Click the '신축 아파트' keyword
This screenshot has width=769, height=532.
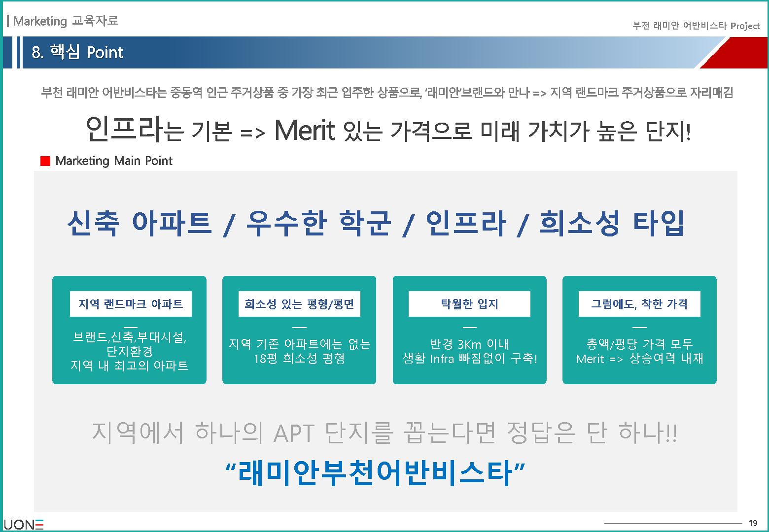(140, 223)
